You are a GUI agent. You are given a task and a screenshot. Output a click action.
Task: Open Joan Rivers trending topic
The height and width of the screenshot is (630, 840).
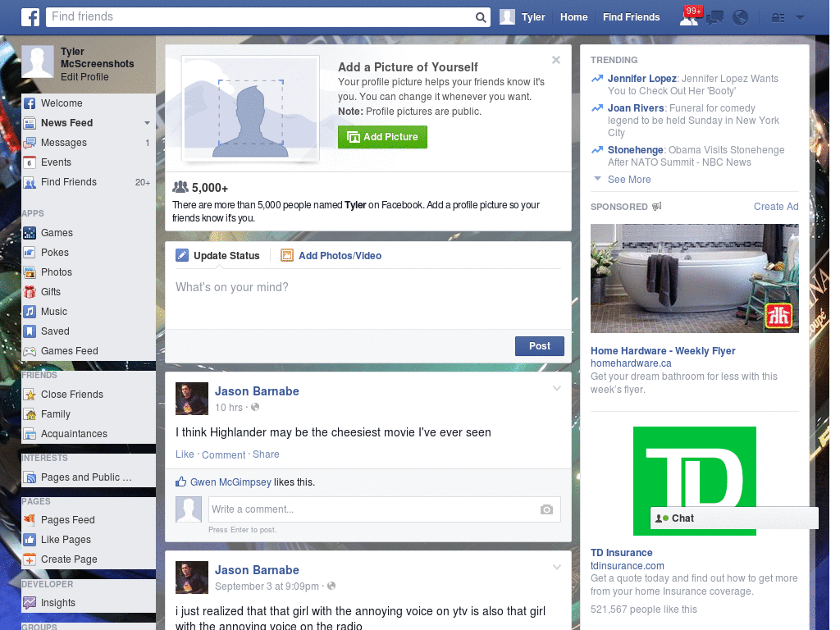tap(636, 108)
